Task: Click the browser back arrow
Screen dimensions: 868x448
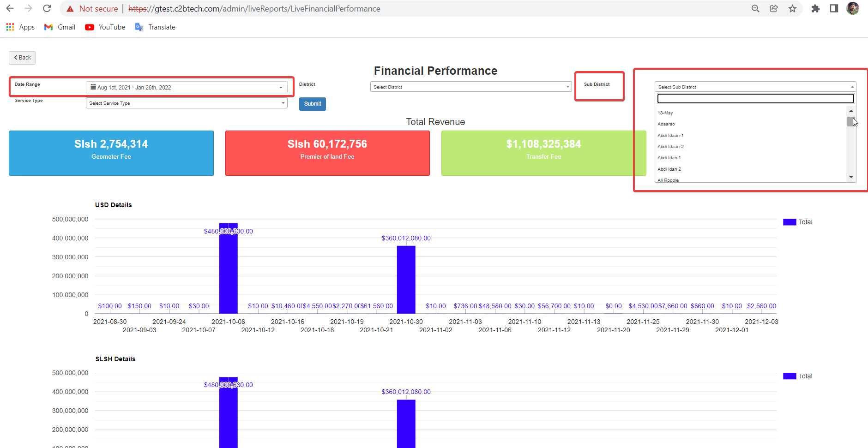Action: pos(10,8)
